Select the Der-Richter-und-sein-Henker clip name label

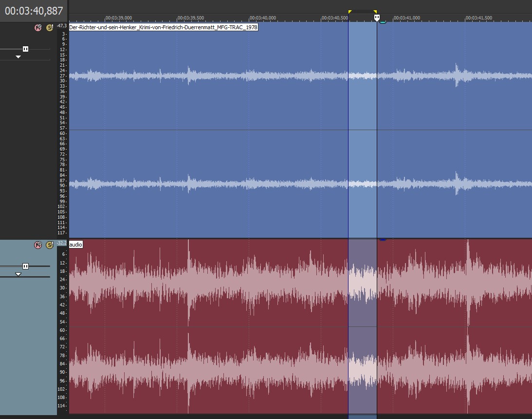click(x=164, y=28)
